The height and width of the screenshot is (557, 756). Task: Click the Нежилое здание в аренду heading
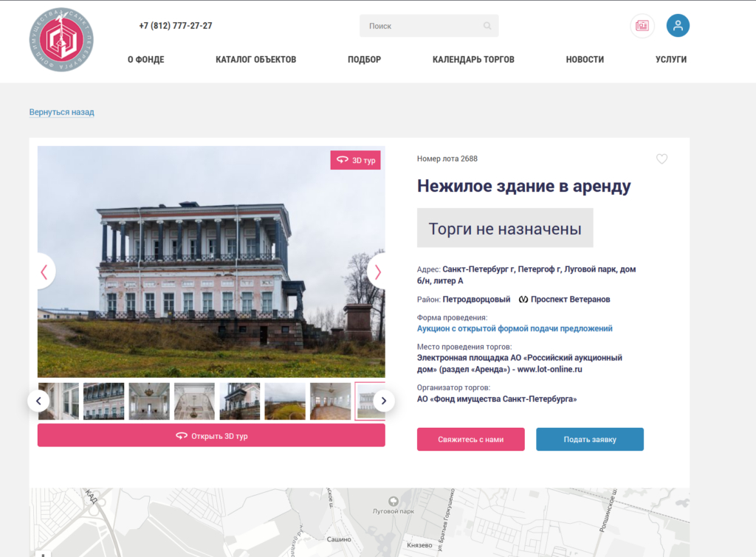point(523,186)
